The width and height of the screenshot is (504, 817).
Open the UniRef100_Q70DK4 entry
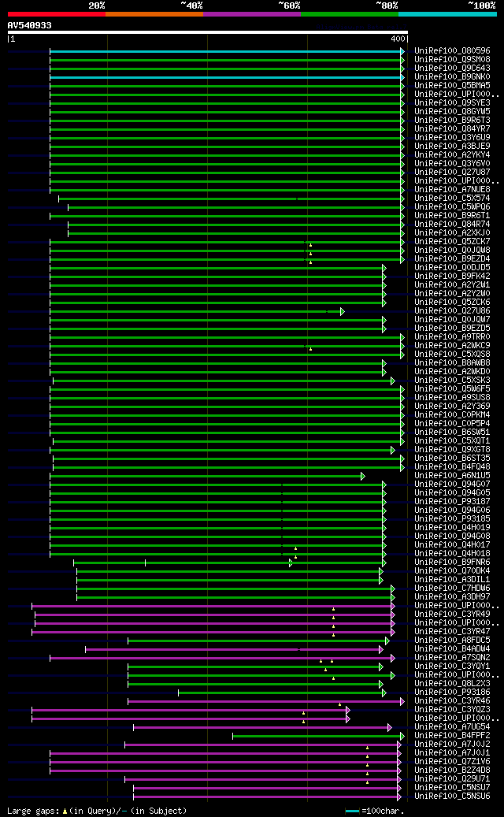(452, 570)
